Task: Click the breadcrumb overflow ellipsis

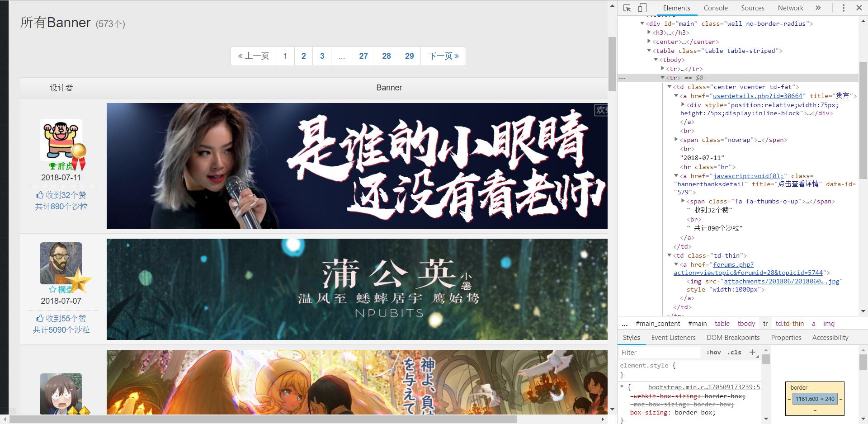Action: click(625, 324)
